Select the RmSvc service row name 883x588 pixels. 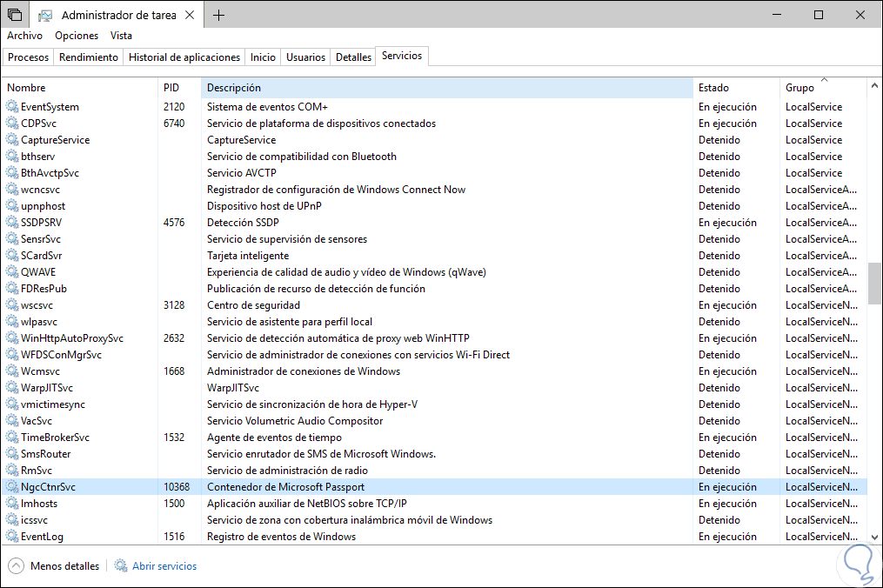click(37, 471)
